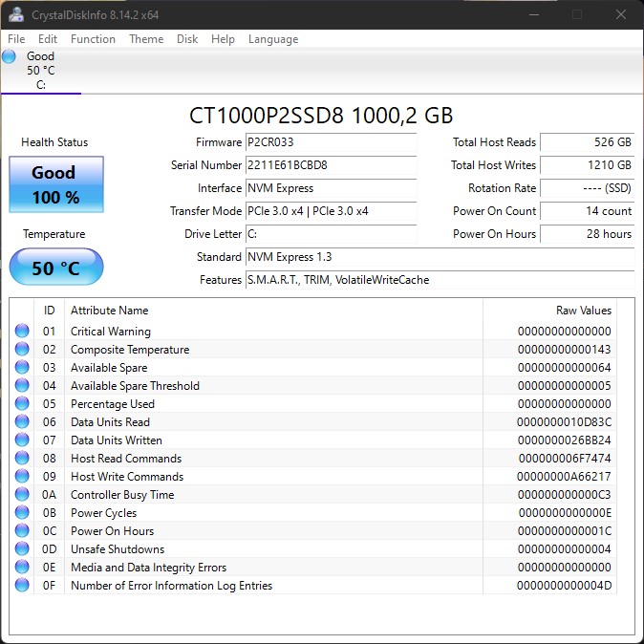Open the Help menu
The image size is (644, 644).
pos(223,39)
